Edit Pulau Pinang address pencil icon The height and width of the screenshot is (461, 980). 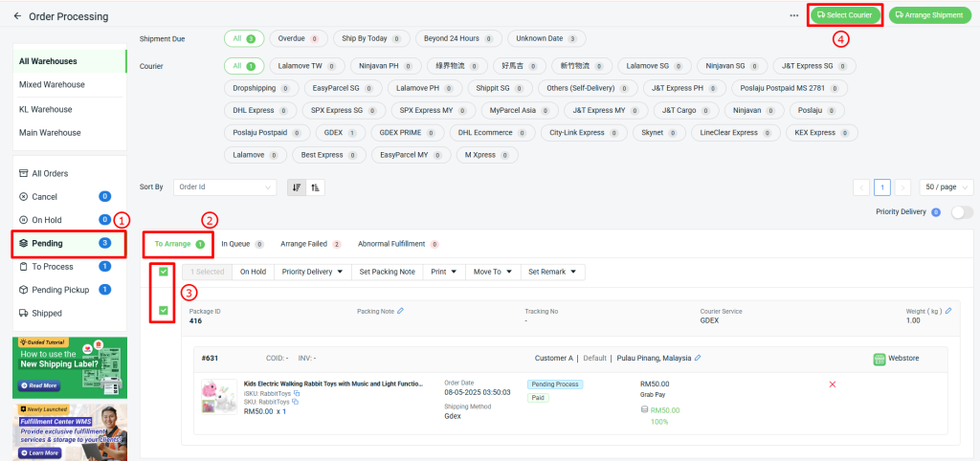698,358
